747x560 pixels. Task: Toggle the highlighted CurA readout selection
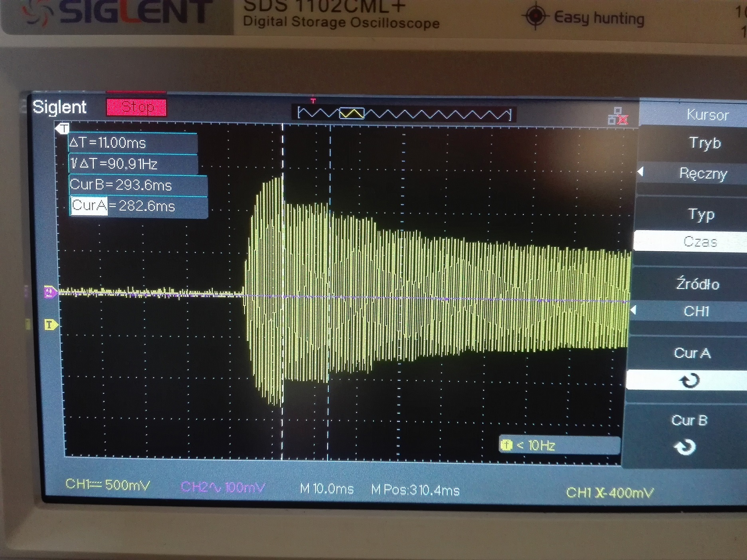(89, 206)
